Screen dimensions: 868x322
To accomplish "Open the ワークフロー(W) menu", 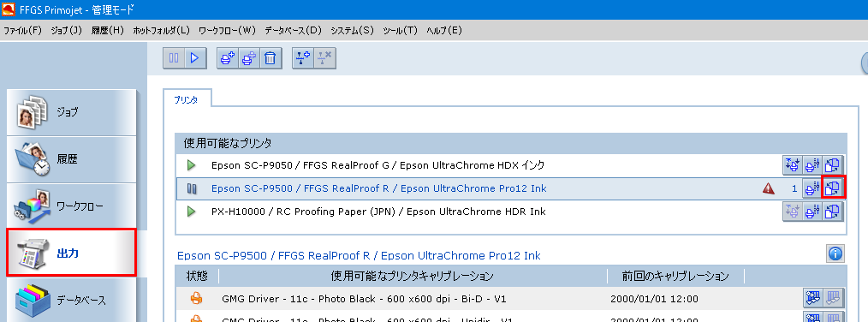I will pos(227,31).
